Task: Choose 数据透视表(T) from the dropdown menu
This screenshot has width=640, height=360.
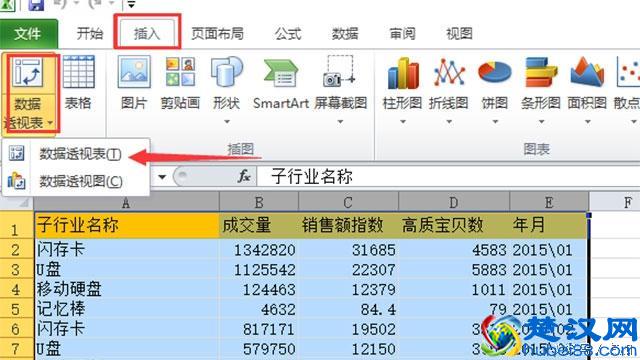Action: coord(77,154)
